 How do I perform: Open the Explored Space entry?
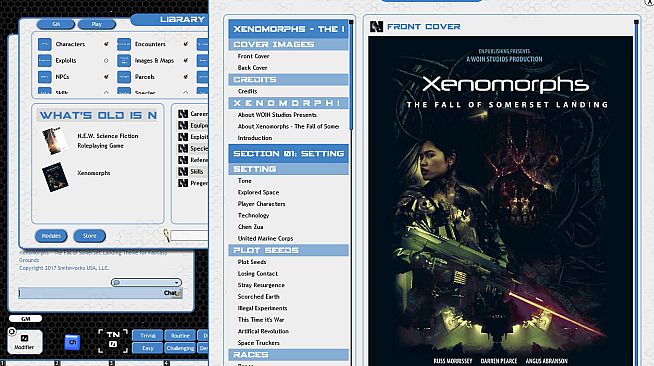(x=258, y=193)
